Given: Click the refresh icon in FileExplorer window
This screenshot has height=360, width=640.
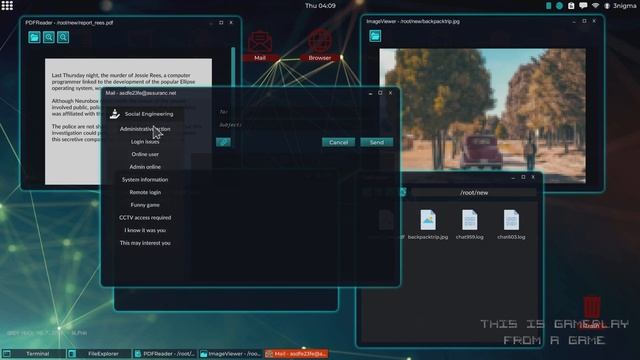Looking at the screenshot, I should 403,192.
